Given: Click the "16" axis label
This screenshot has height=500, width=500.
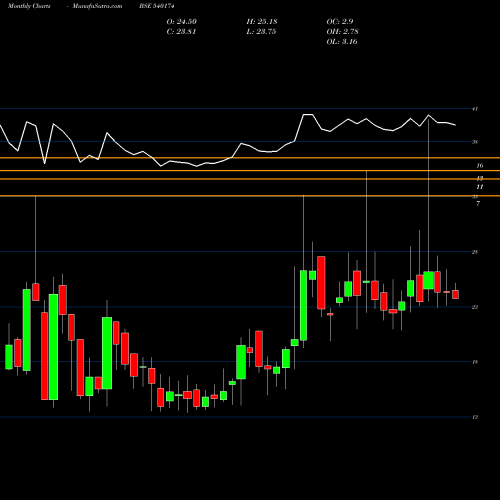Looking at the screenshot, I should click(480, 166).
